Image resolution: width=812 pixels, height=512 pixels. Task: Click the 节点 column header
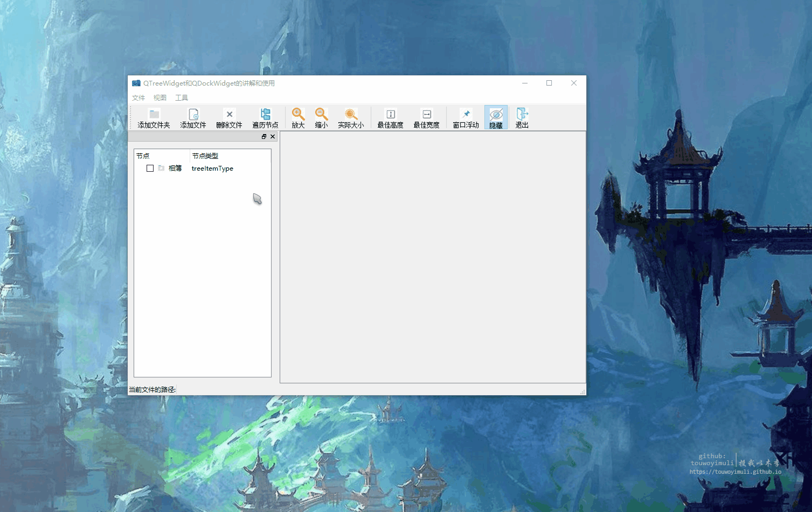[x=162, y=156]
